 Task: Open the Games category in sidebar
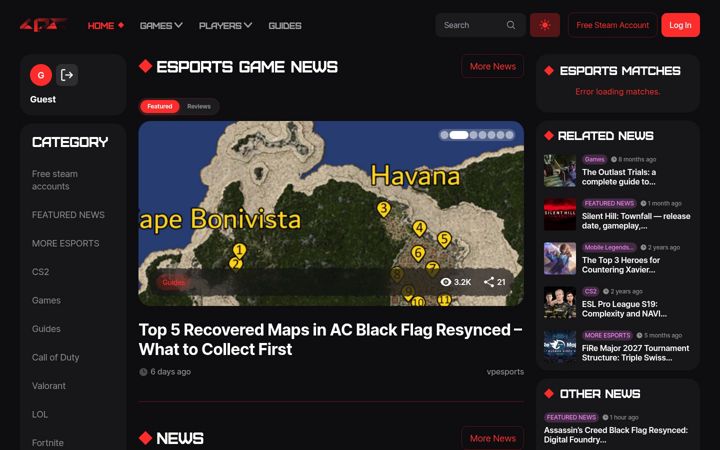click(x=46, y=300)
